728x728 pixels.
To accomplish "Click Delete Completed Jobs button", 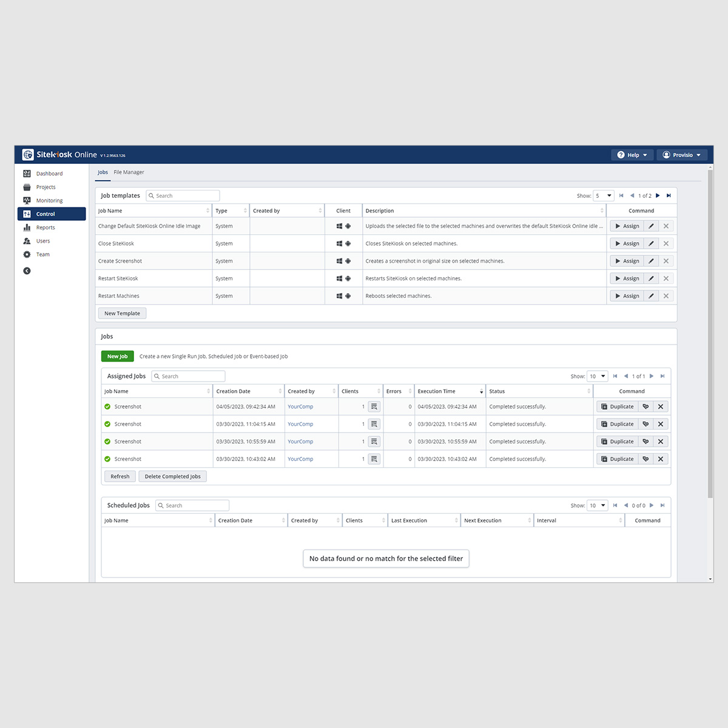I will tap(172, 476).
